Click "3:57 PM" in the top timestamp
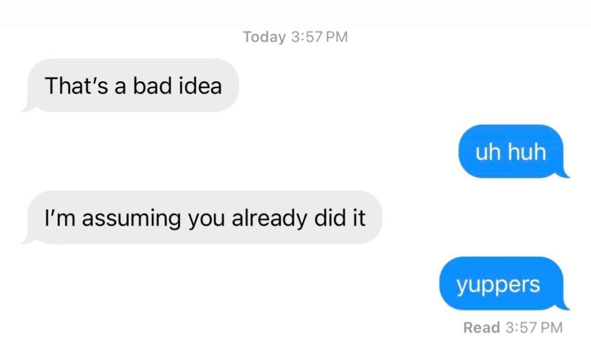591x364 pixels. click(319, 37)
